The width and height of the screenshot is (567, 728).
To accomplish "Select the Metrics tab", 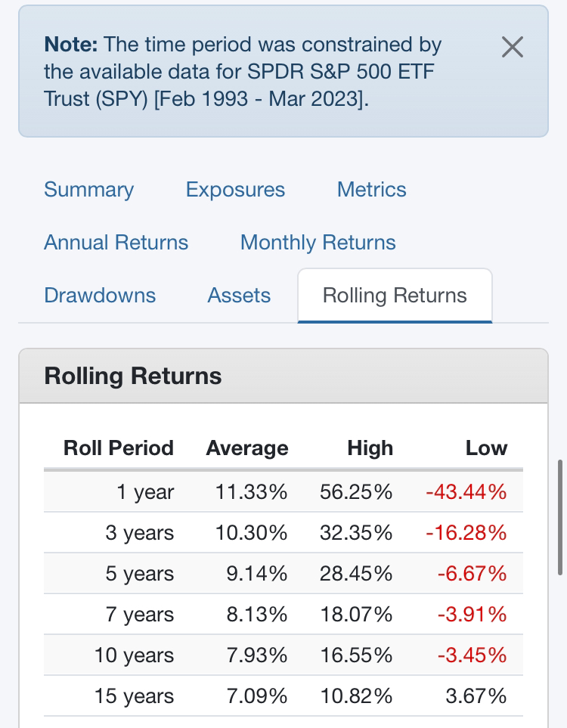I will tap(371, 190).
